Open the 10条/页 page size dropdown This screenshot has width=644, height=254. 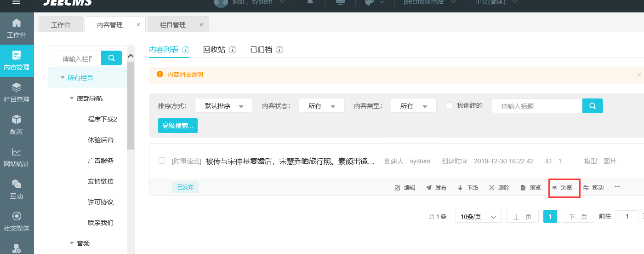(479, 217)
